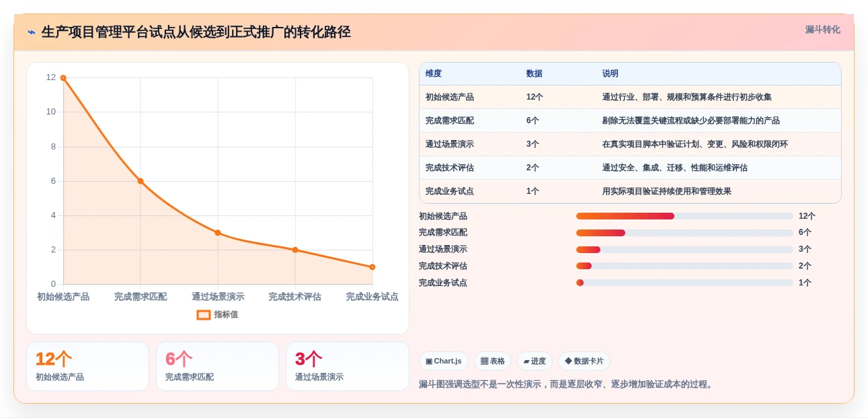Select the 完成技术评估 table cell

pyautogui.click(x=450, y=168)
